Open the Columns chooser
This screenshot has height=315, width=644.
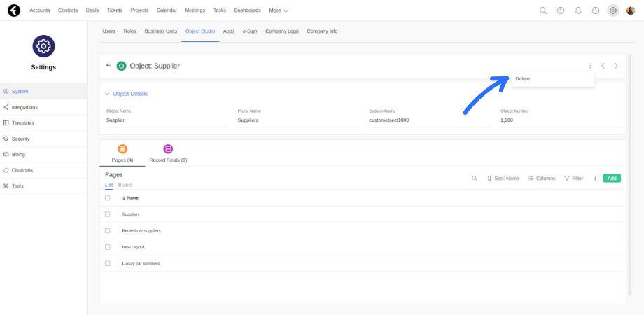point(542,178)
